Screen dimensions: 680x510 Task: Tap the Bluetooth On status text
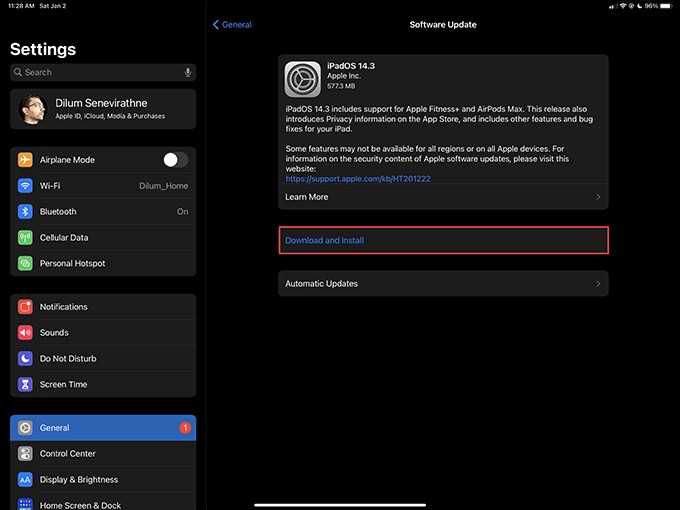183,212
